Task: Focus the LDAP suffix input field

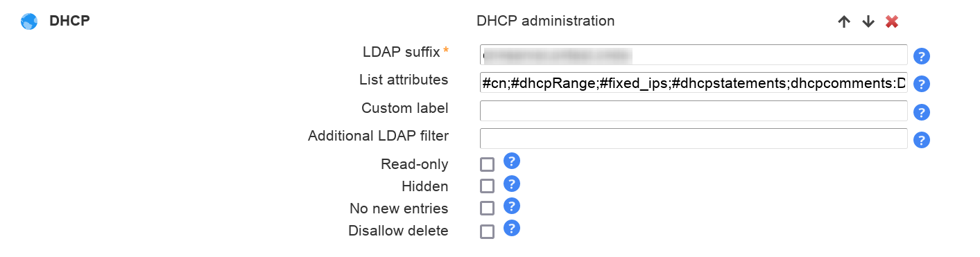Action: click(694, 55)
